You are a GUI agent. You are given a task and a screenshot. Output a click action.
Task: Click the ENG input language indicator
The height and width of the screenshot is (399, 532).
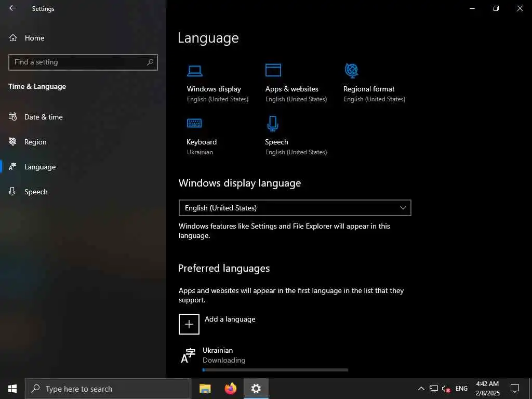[461, 389]
